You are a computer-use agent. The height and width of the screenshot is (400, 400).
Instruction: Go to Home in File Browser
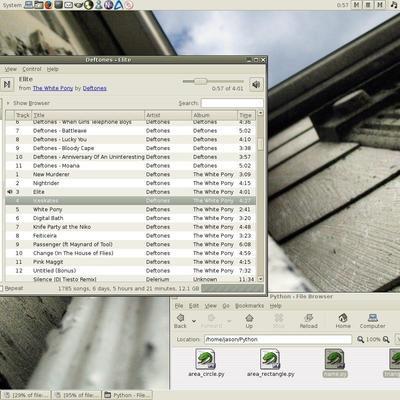coord(343,321)
